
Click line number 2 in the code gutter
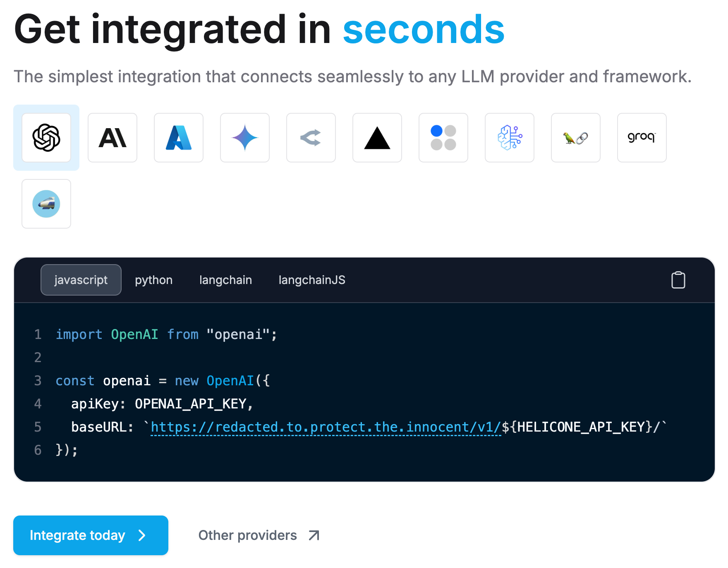(x=38, y=358)
